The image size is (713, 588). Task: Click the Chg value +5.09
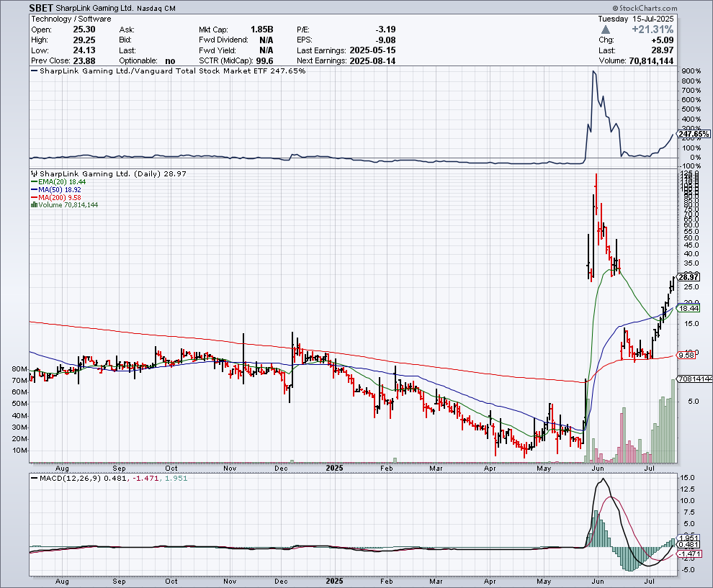click(663, 40)
